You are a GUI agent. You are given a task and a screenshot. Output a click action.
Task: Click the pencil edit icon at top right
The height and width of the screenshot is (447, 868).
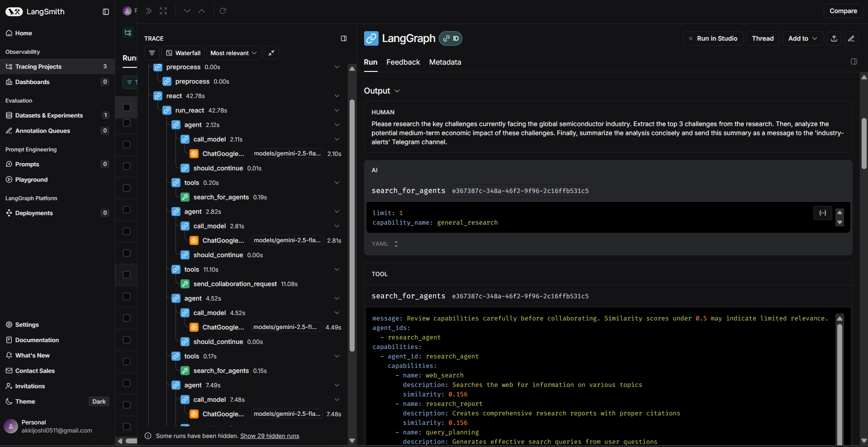click(x=851, y=38)
